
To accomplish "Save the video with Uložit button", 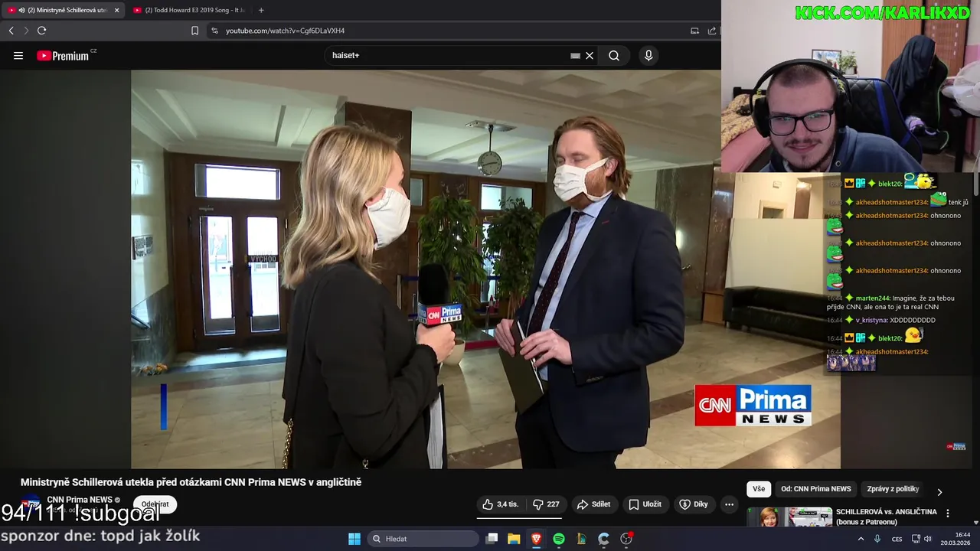I will point(645,504).
